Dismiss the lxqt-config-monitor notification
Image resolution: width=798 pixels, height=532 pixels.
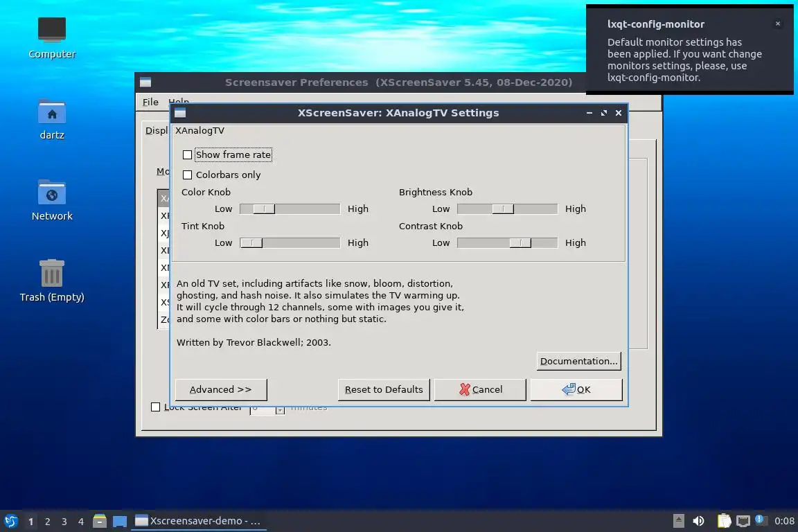coord(778,24)
